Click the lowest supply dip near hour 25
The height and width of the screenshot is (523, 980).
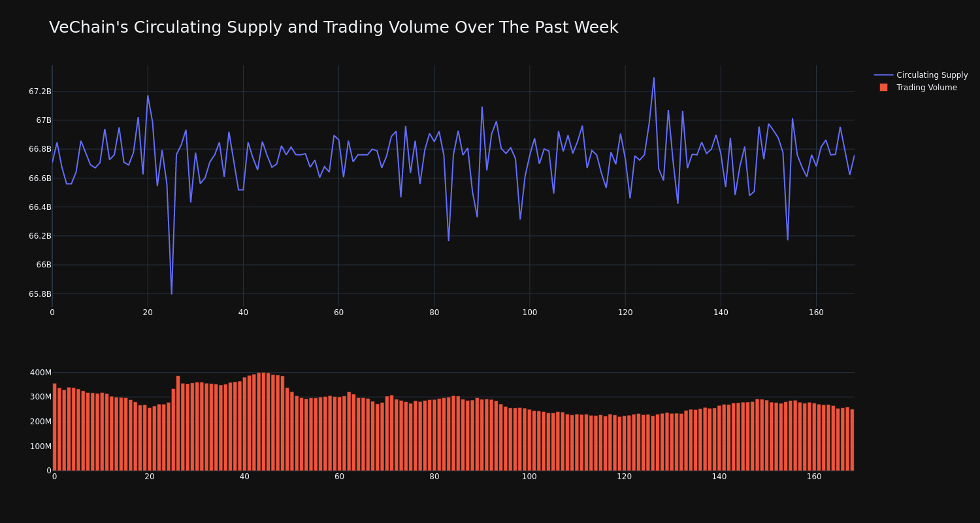[172, 294]
